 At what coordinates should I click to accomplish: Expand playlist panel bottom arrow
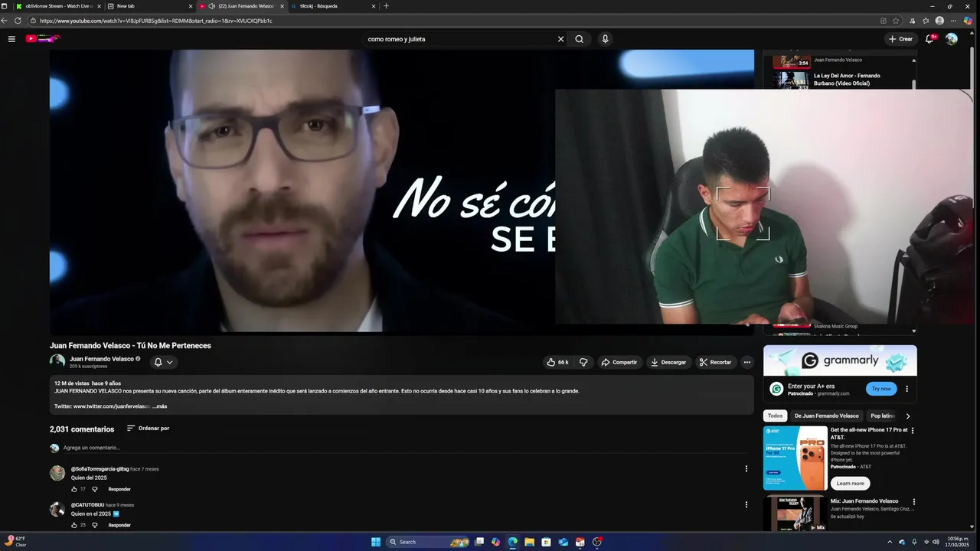(x=913, y=331)
